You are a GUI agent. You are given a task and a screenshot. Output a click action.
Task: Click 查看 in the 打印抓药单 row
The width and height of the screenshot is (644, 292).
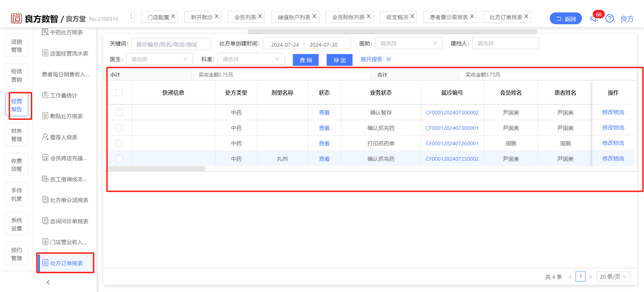(324, 143)
